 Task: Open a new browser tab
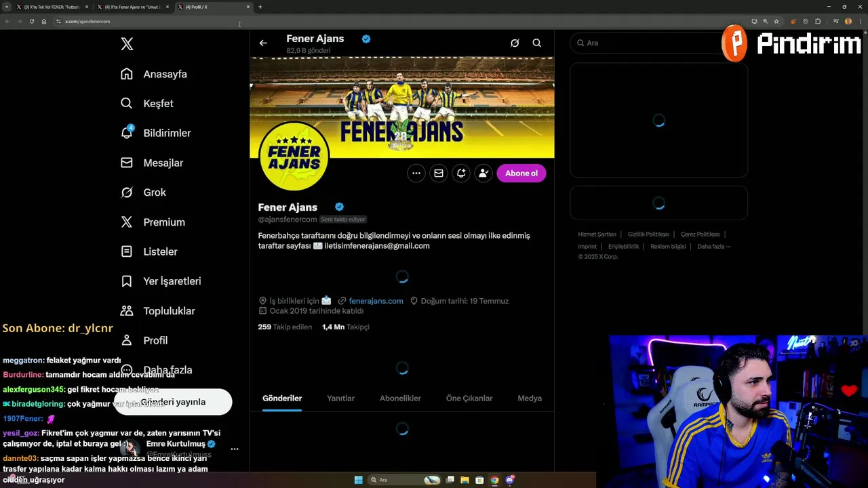tap(260, 7)
